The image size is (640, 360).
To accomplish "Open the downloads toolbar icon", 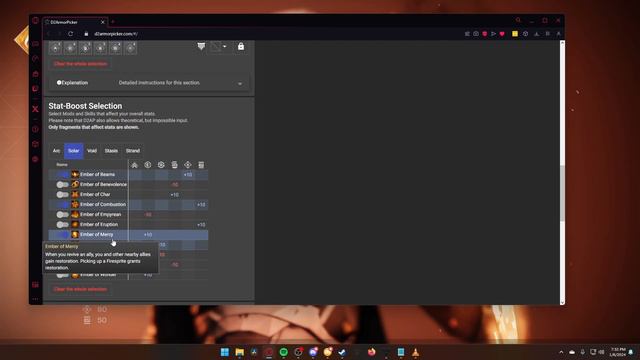I will click(536, 34).
